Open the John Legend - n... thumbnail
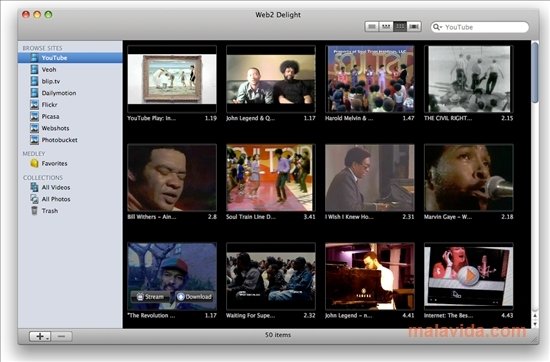This screenshot has height=362, width=550. (x=370, y=276)
